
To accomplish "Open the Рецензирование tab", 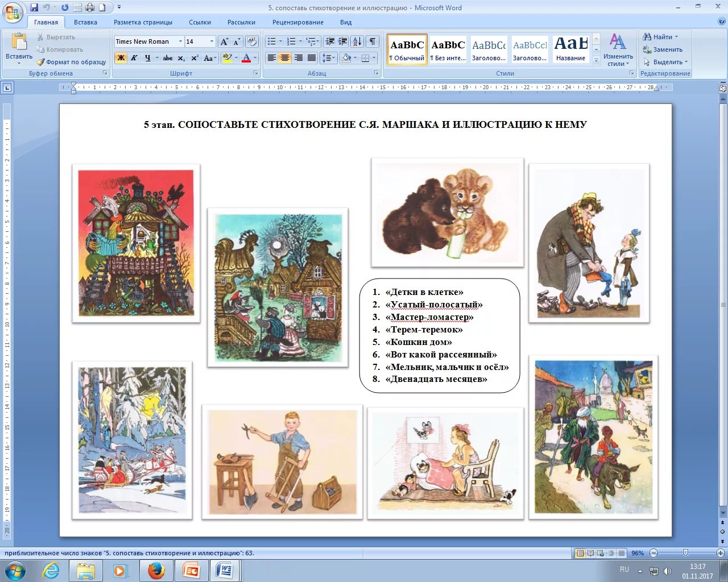I will pyautogui.click(x=298, y=22).
